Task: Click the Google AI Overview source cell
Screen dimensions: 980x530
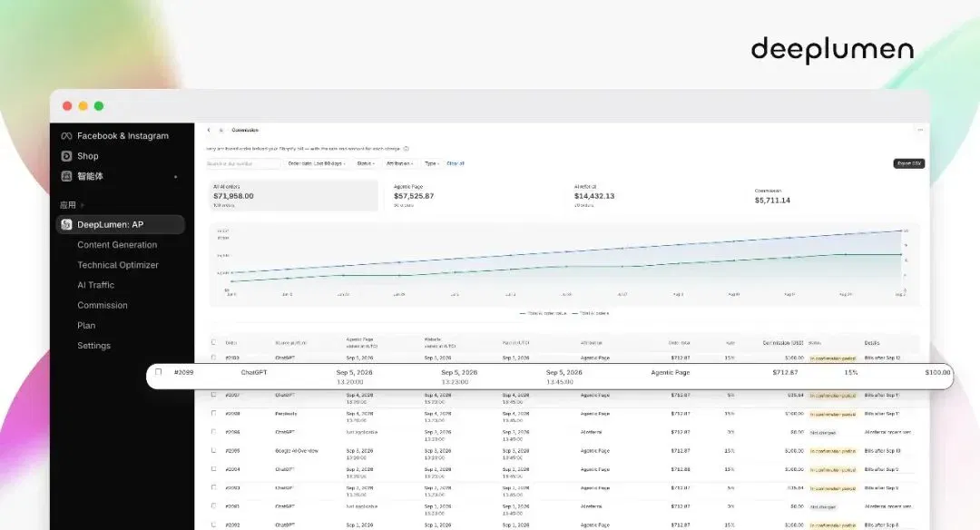Action: pos(297,451)
